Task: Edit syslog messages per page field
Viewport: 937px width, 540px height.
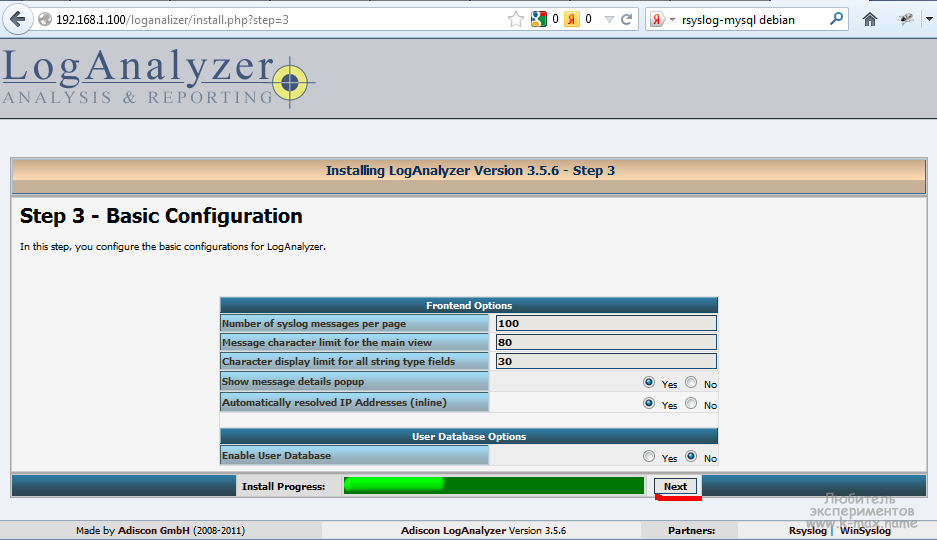Action: (606, 323)
